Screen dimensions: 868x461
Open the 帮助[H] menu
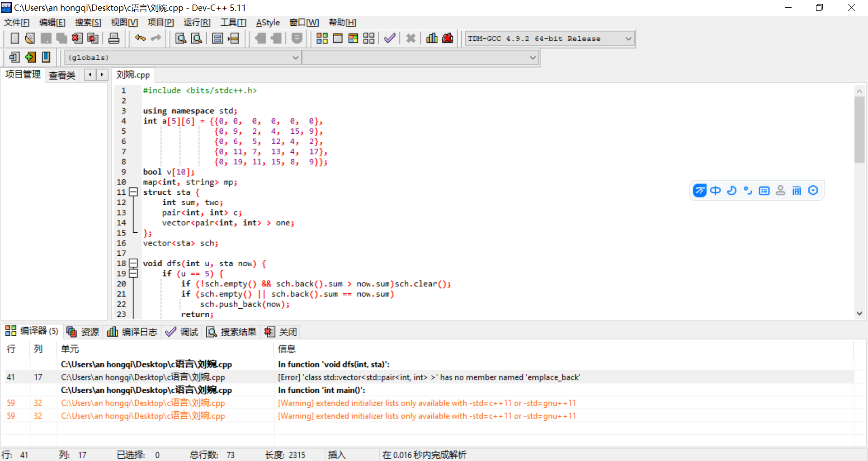click(343, 23)
